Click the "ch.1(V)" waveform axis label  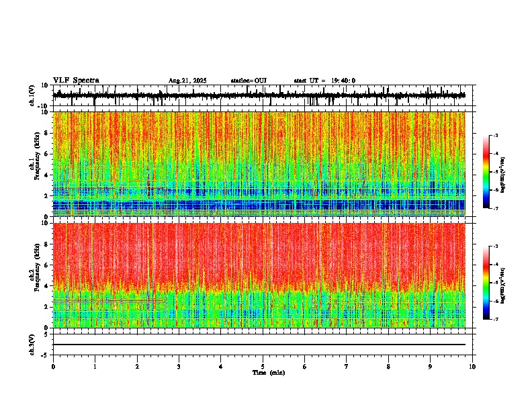pyautogui.click(x=32, y=95)
